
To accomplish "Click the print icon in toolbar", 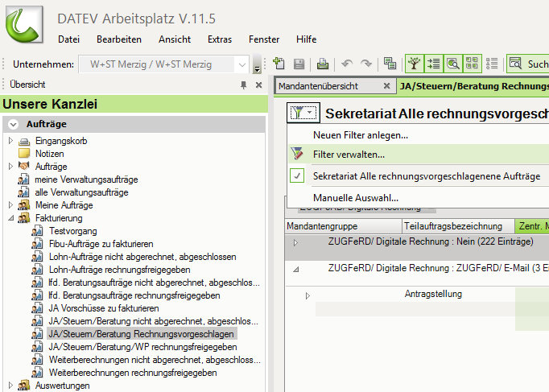I will [323, 64].
